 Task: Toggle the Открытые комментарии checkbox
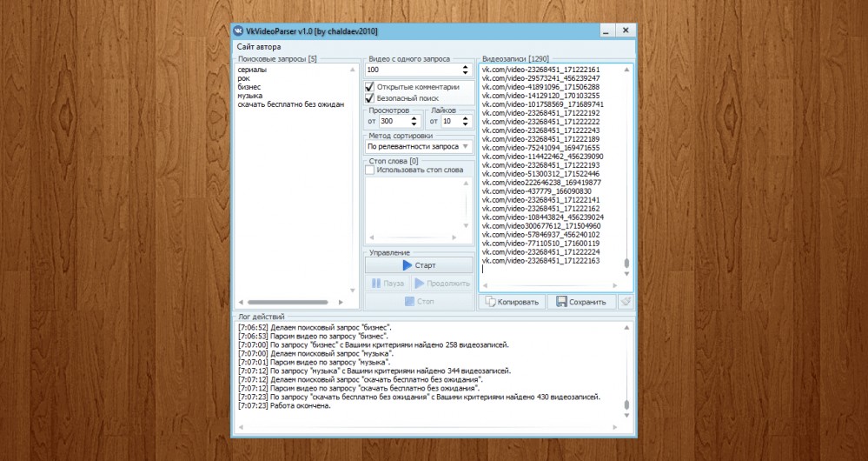tap(370, 87)
